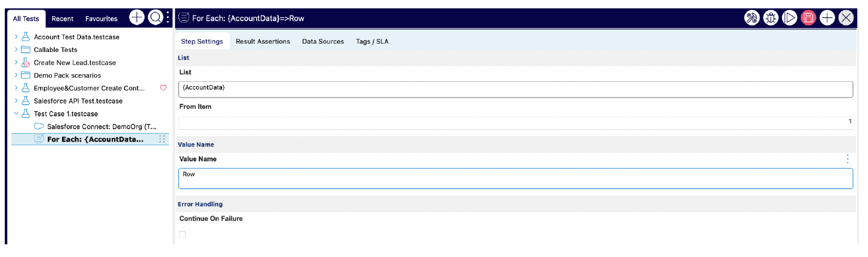Viewport: 868px width, 257px height.
Task: Select Employee&Customer Create Cont test
Action: (89, 88)
